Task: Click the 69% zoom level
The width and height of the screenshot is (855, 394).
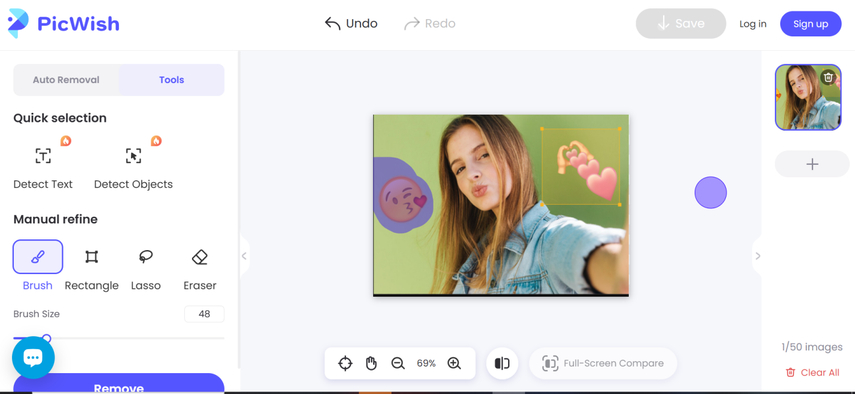Action: point(426,363)
